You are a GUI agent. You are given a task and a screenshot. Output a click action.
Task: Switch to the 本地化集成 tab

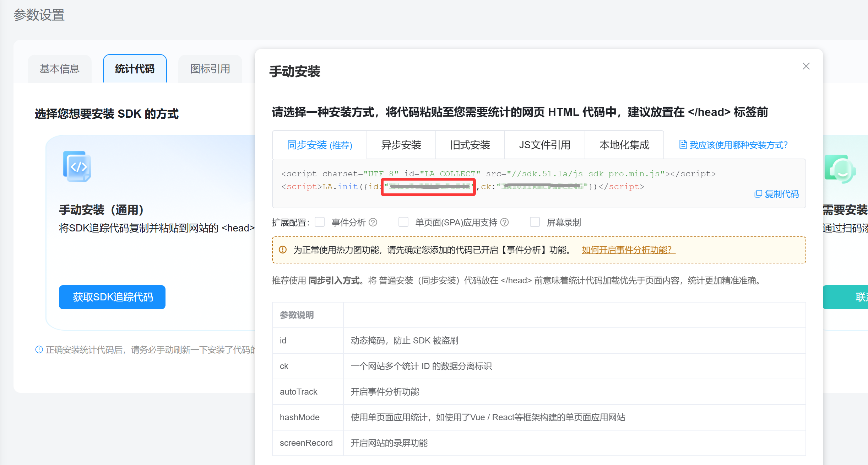tap(624, 145)
